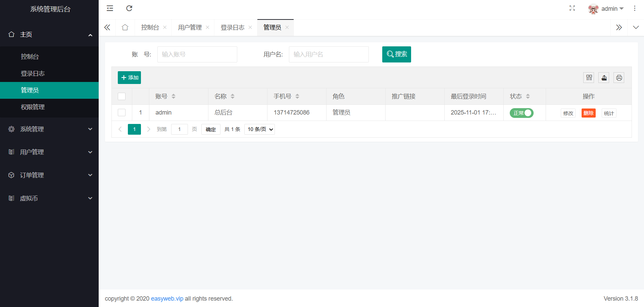Click the export table icon
644x307 pixels.
point(604,78)
